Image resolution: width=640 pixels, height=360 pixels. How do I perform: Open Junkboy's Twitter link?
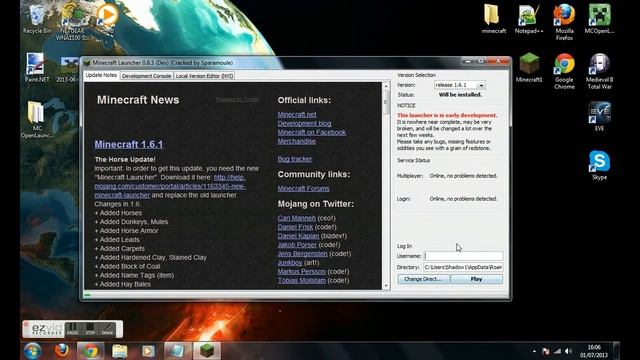coord(290,263)
